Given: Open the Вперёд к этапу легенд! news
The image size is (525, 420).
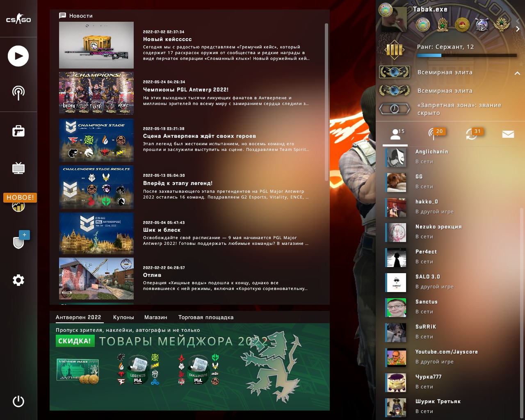Looking at the screenshot, I should [x=189, y=187].
